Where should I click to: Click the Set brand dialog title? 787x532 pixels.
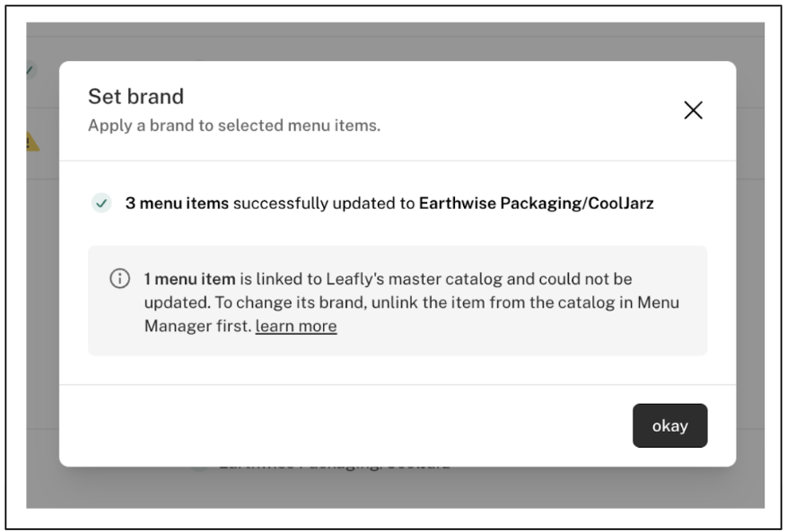click(136, 96)
